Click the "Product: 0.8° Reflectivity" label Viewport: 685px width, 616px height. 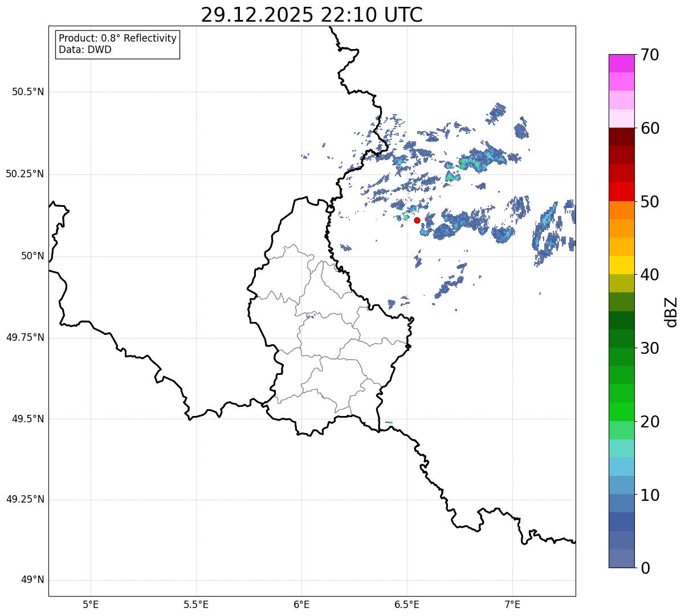click(x=118, y=38)
